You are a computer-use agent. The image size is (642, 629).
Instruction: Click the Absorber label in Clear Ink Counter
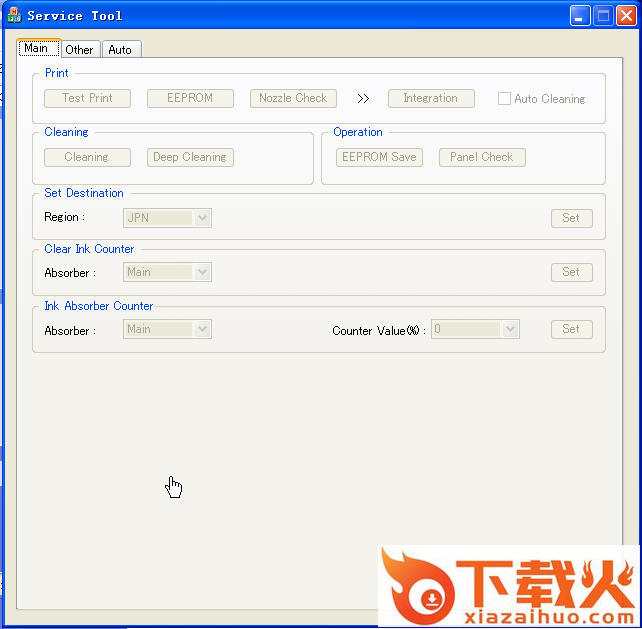point(70,273)
